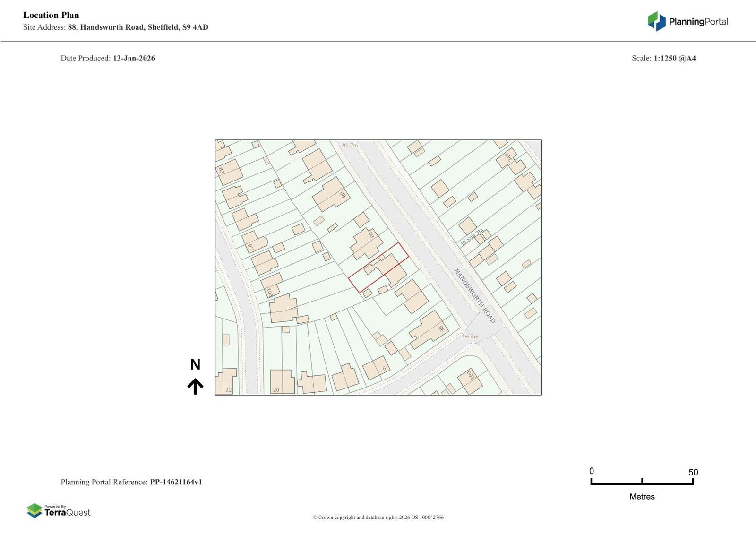Click the 96.5m spot height at junction
The height and width of the screenshot is (535, 756).
pyautogui.click(x=471, y=337)
